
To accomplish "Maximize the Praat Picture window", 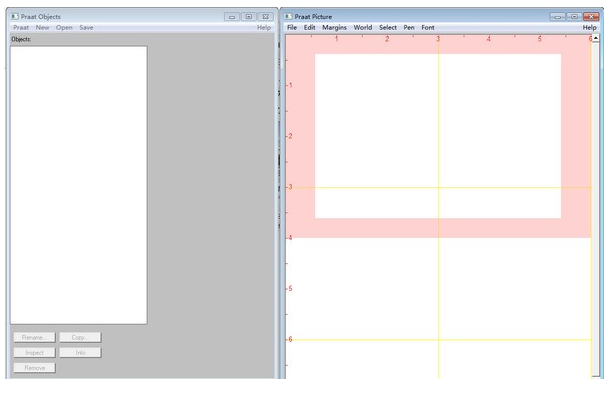I will click(x=574, y=16).
